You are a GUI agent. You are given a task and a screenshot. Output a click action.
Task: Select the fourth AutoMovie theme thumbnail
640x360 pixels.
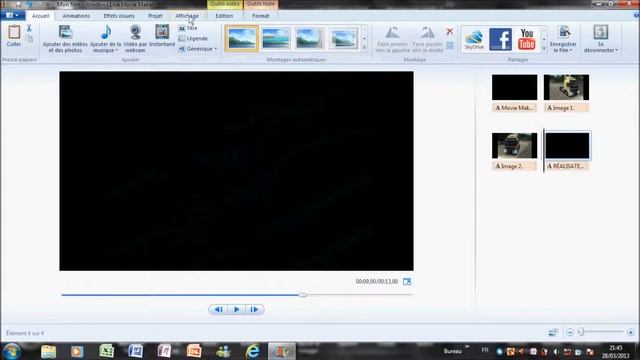[x=344, y=38]
